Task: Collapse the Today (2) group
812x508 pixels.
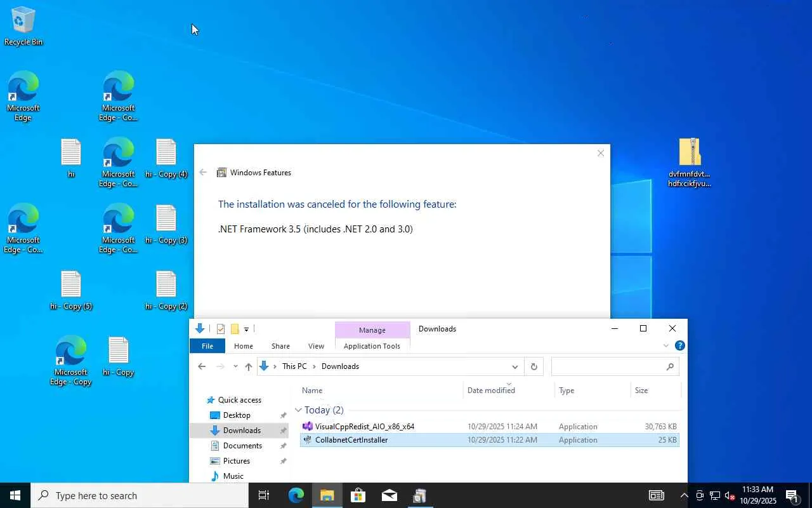Action: pos(299,410)
